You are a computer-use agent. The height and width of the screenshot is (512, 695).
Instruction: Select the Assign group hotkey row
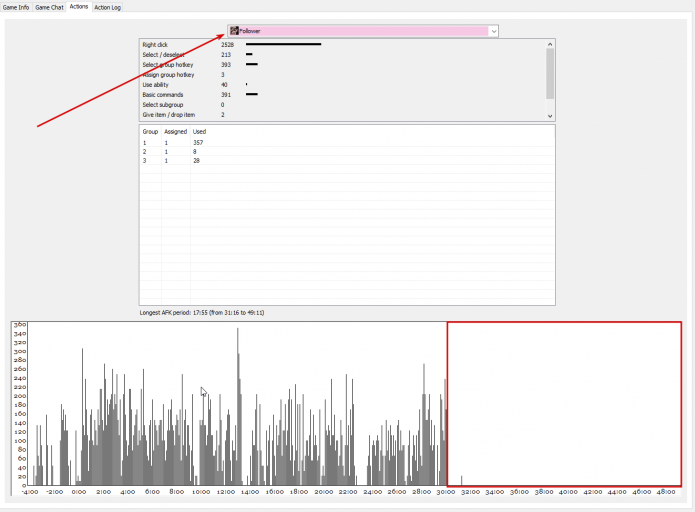343,74
